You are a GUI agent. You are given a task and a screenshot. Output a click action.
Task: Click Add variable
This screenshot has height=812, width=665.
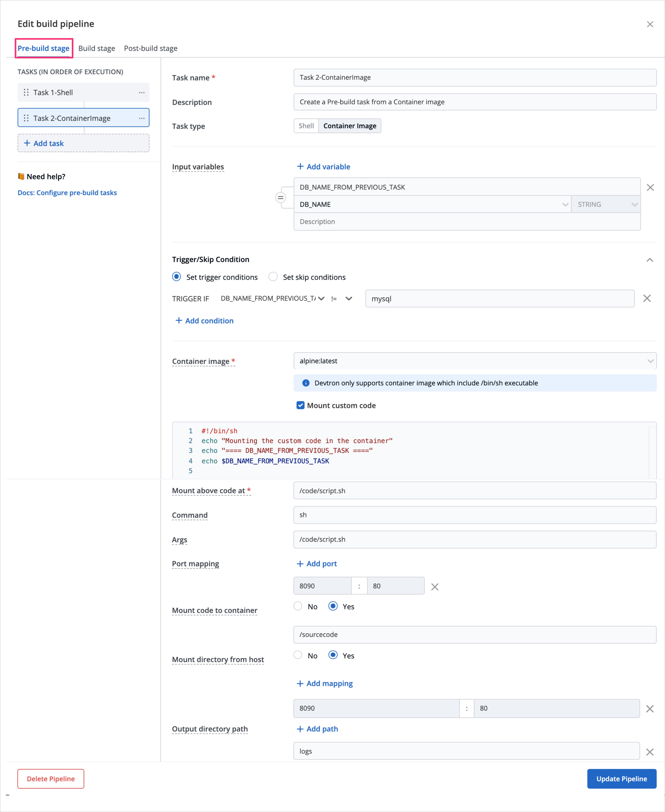point(323,167)
